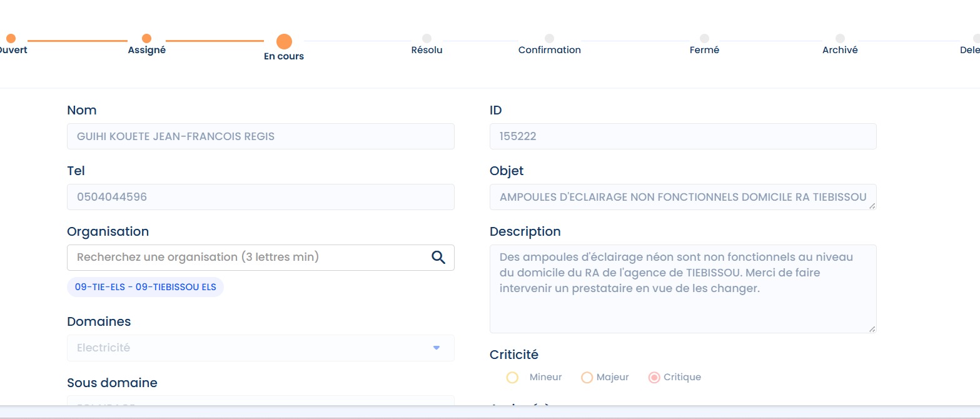980x419 pixels.
Task: Click the Tel field showing 0504044596
Action: tap(260, 197)
